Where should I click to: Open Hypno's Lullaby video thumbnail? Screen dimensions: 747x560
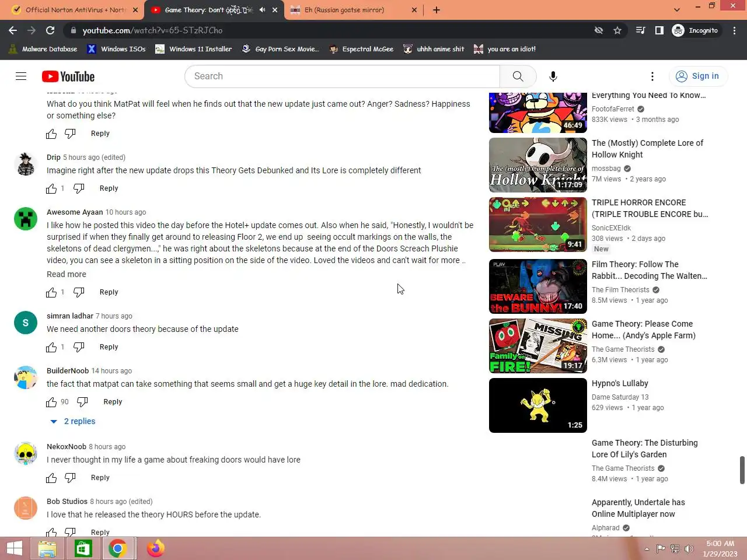tap(538, 405)
